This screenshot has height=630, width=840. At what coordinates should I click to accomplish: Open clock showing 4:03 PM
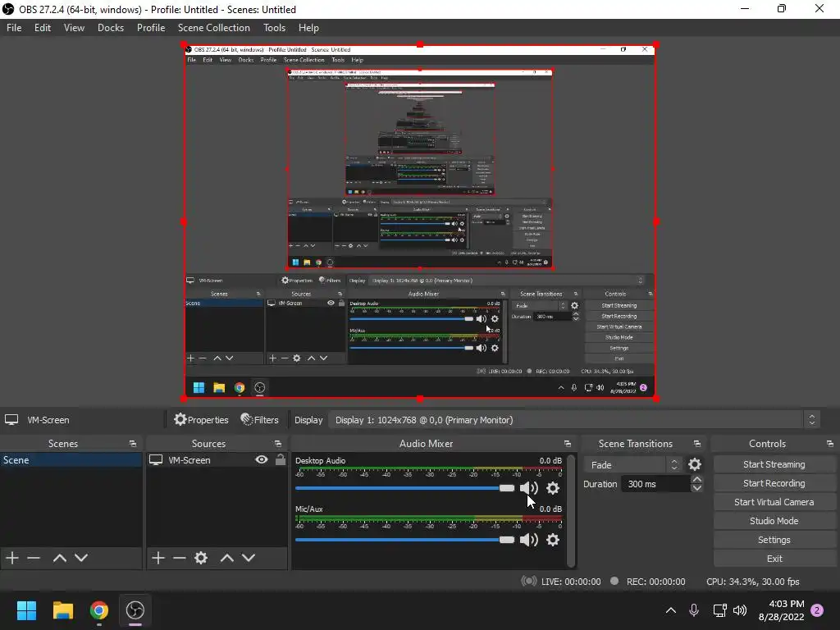tap(781, 610)
